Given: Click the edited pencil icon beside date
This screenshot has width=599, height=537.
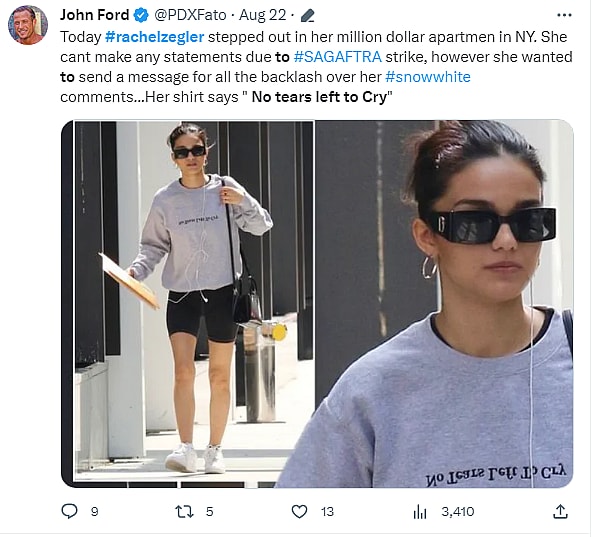Looking at the screenshot, I should (x=307, y=16).
